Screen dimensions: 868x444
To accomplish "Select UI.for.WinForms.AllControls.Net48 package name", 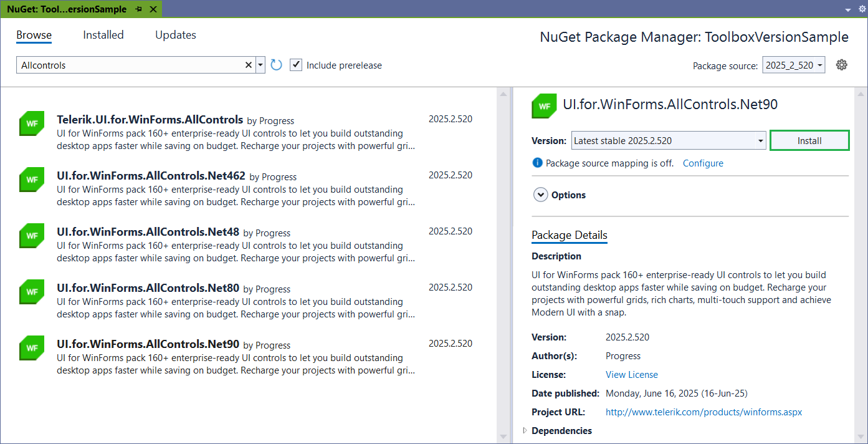I will (x=148, y=232).
